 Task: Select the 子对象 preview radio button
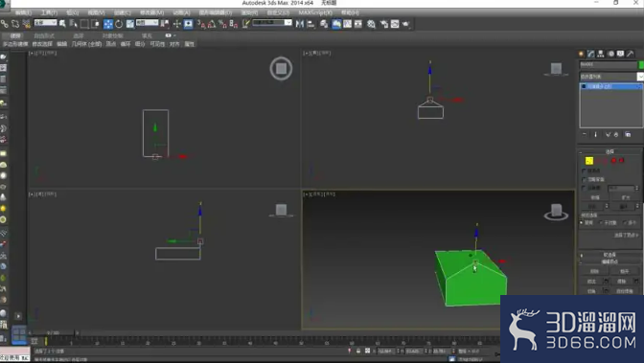click(x=601, y=223)
